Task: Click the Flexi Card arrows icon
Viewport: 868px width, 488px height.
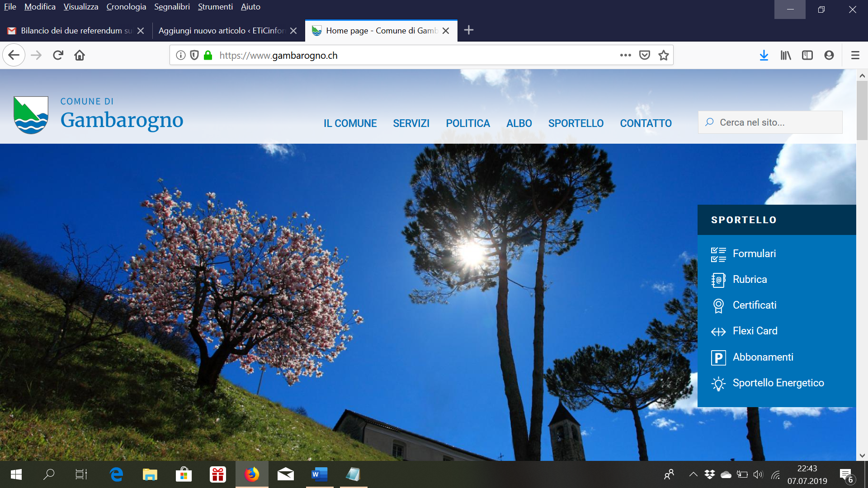Action: (718, 332)
